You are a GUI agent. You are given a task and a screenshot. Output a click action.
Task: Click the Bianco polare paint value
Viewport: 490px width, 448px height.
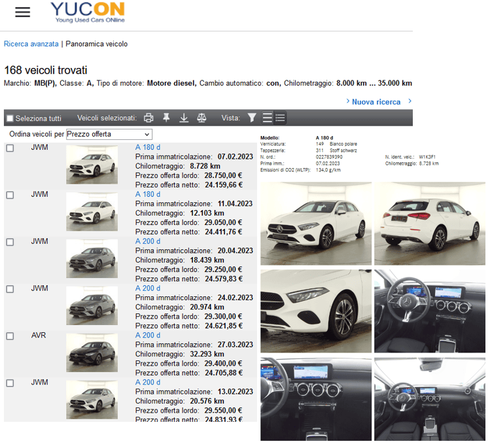click(343, 144)
